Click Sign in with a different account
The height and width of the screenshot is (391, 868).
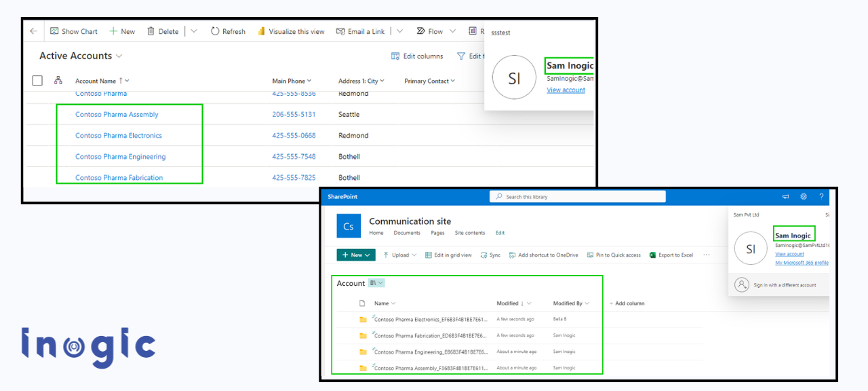tap(778, 285)
